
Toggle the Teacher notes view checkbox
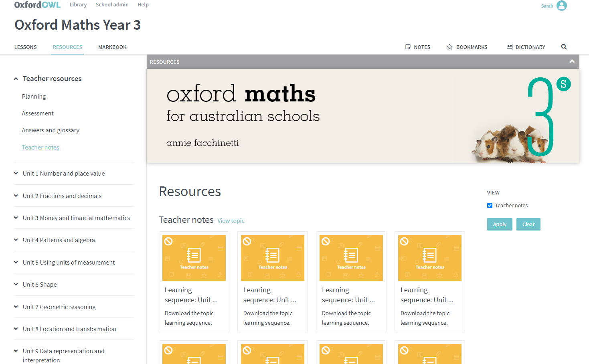[490, 205]
